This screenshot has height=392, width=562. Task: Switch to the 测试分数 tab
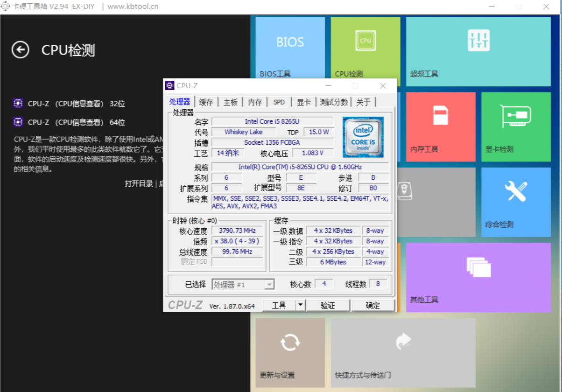334,102
